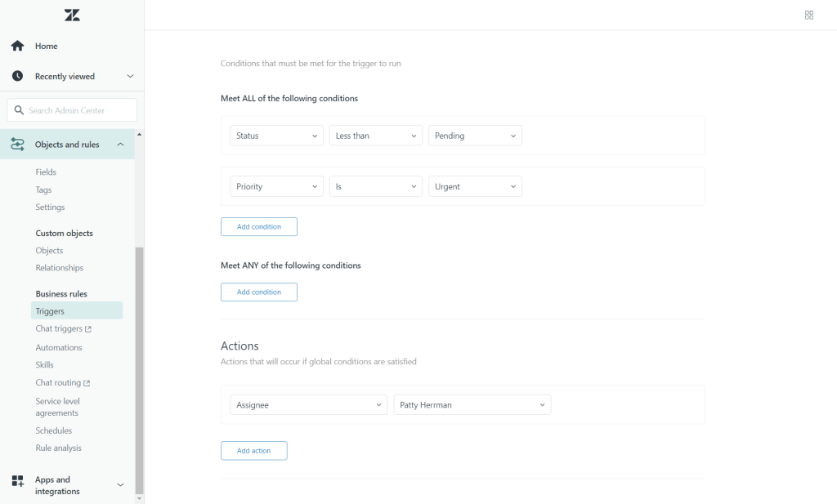Click the Apps and integrations sidebar icon
Image resolution: width=837 pixels, height=504 pixels.
click(16, 484)
